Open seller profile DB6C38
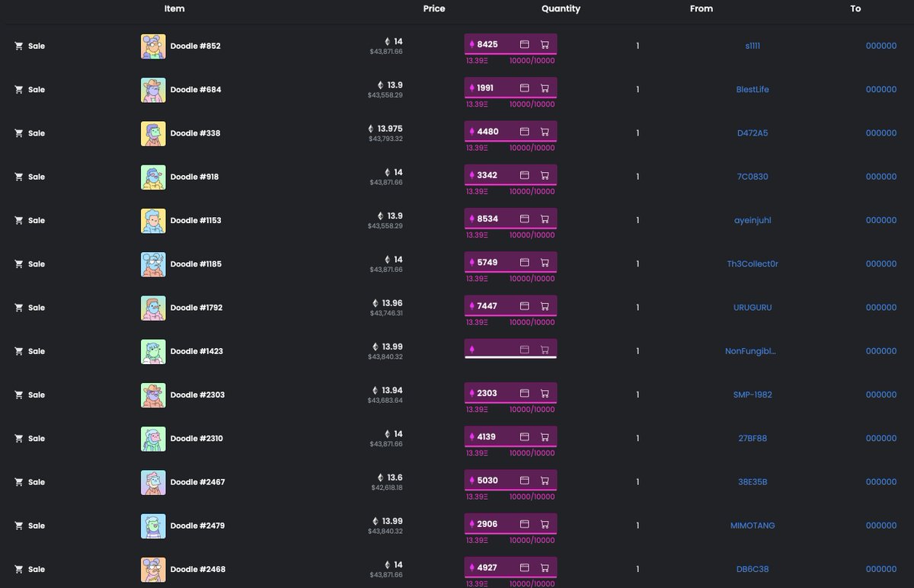Viewport: 914px width, 588px height. tap(753, 569)
